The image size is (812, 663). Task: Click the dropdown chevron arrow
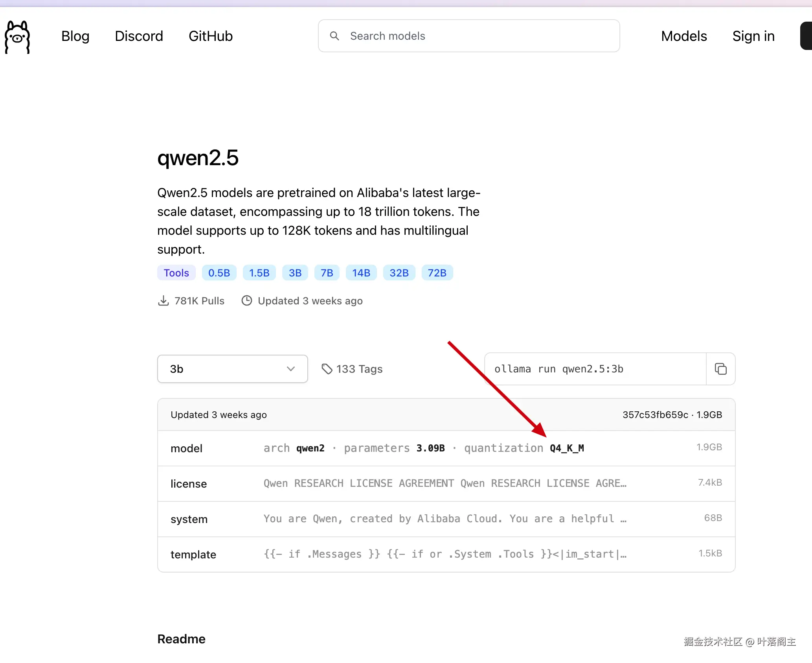(x=291, y=369)
